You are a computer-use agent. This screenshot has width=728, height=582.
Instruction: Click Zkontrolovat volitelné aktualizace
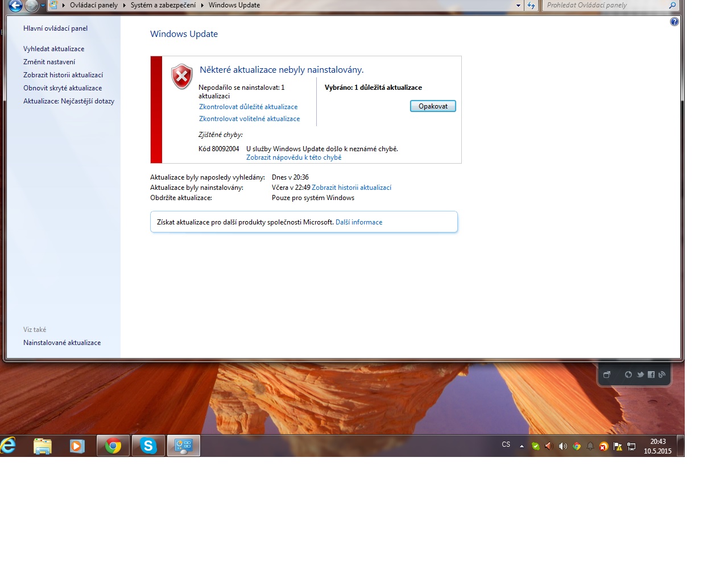[250, 119]
